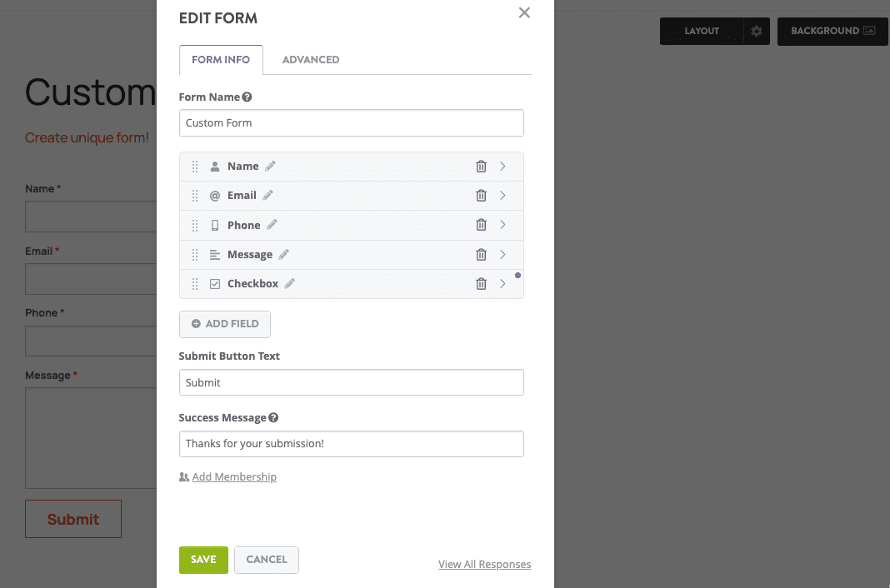Click the Form Name help icon
The image size is (890, 588).
point(247,97)
